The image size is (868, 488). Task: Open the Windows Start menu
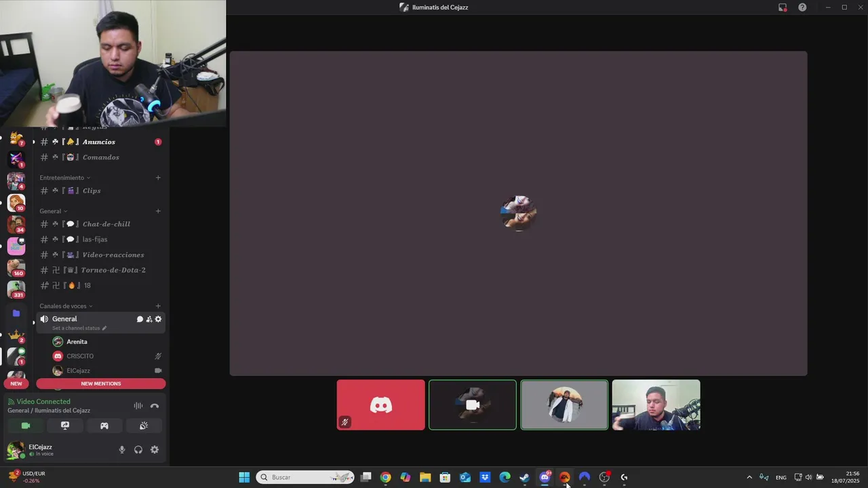(x=244, y=477)
